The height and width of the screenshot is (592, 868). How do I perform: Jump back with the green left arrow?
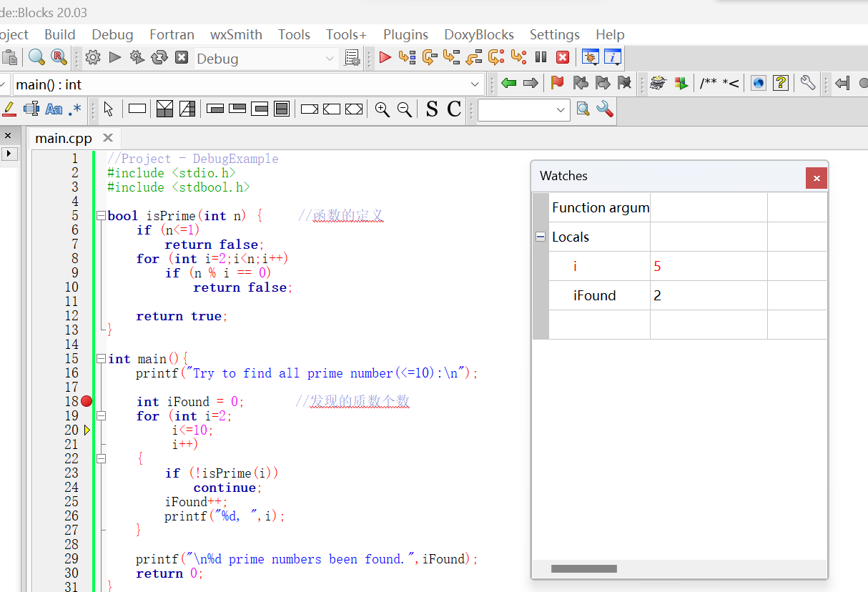coord(508,84)
